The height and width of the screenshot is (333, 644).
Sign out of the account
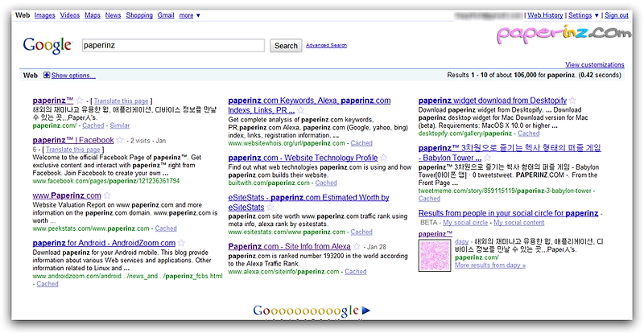617,15
